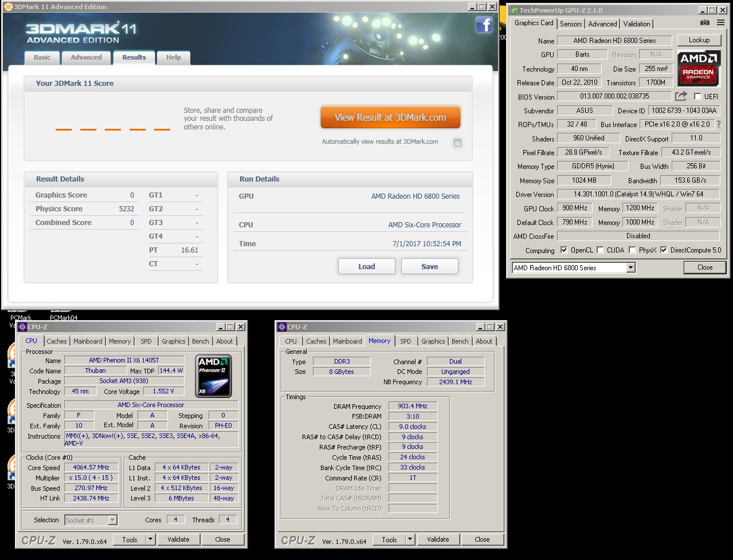The height and width of the screenshot is (560, 733).
Task: Toggle automatically view results at 3DMark.com
Action: pyautogui.click(x=457, y=143)
